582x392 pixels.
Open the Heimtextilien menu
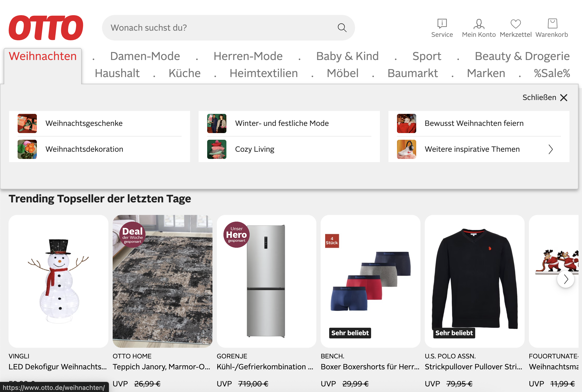(264, 73)
